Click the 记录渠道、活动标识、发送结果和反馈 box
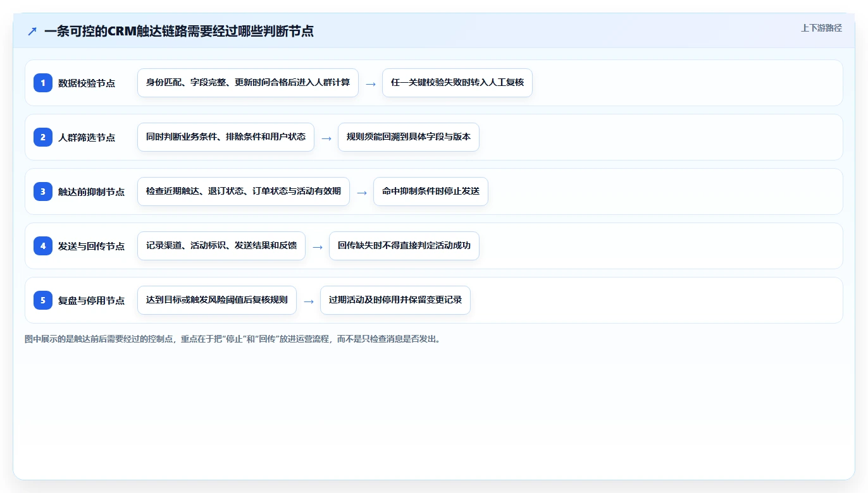The width and height of the screenshot is (868, 493). pos(221,246)
